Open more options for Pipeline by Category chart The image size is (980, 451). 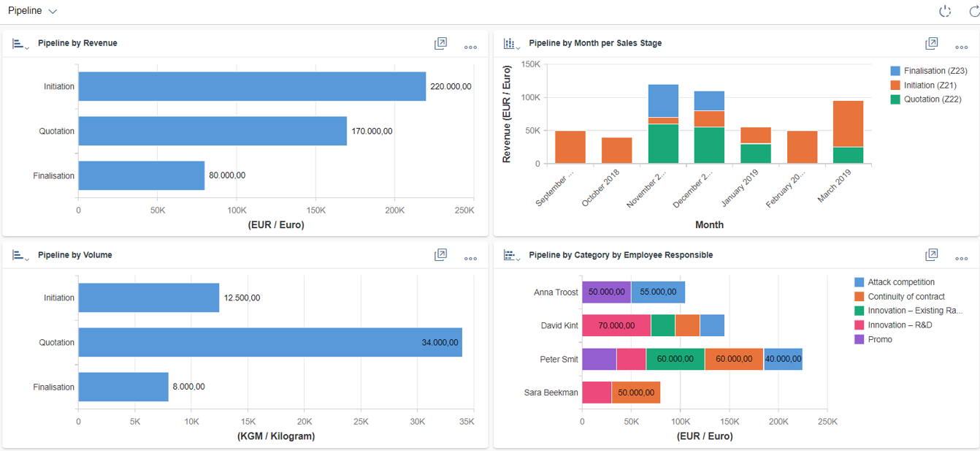[961, 258]
